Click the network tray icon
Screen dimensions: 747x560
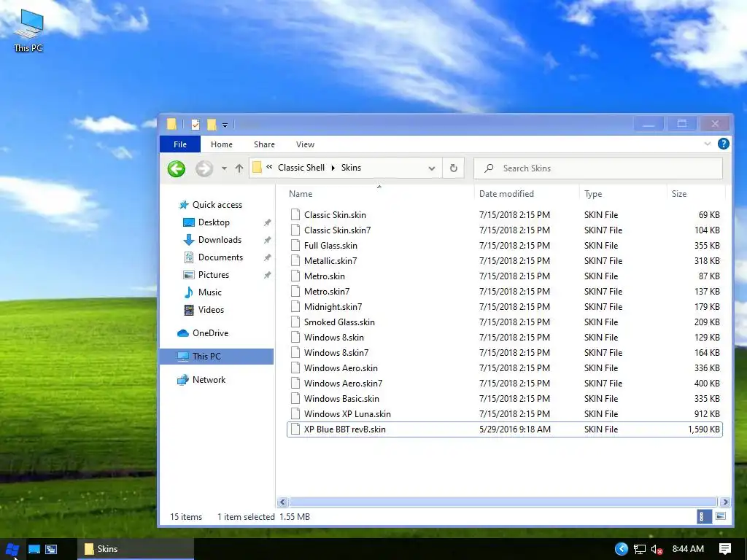[x=640, y=550]
